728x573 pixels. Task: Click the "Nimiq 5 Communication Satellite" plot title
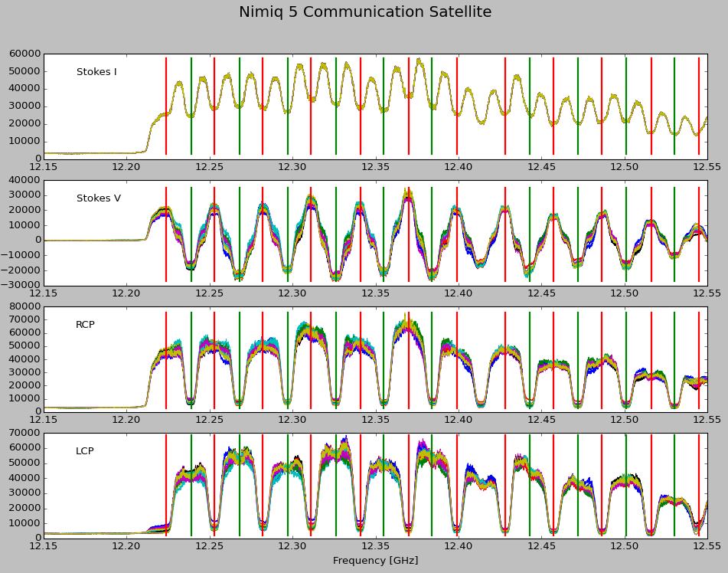click(364, 12)
